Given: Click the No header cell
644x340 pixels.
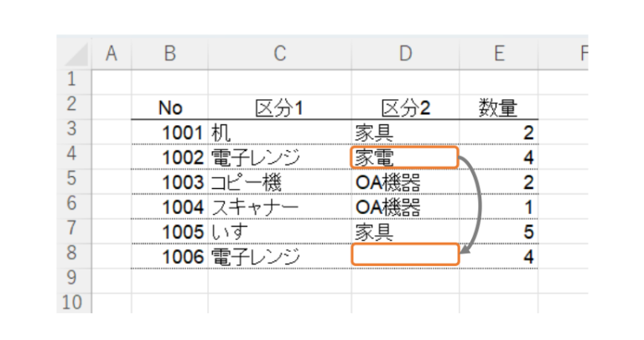Looking at the screenshot, I should pyautogui.click(x=170, y=108).
